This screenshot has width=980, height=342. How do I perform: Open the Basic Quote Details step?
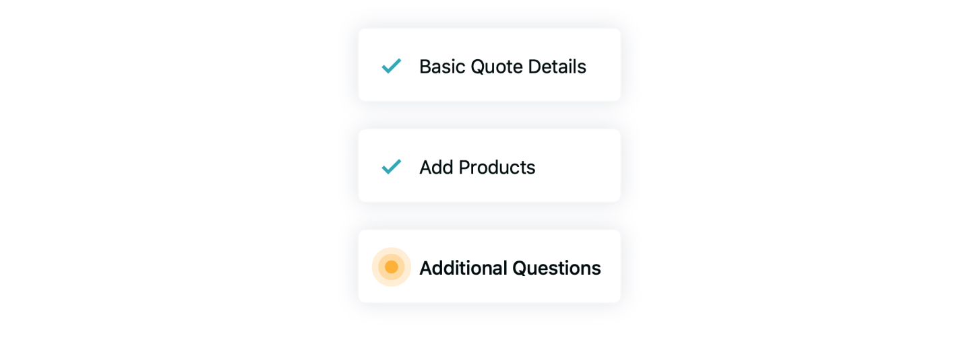[489, 65]
